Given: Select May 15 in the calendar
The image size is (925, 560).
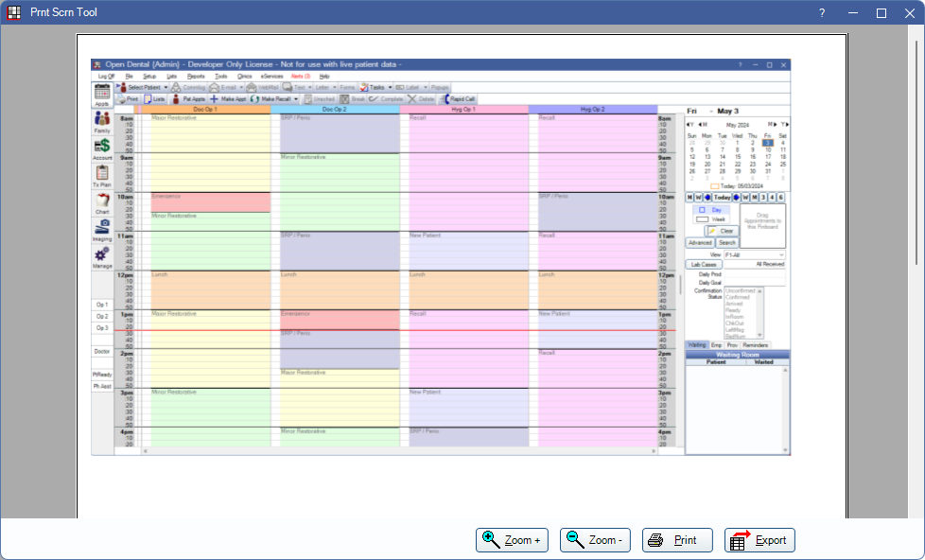Looking at the screenshot, I should coord(738,156).
